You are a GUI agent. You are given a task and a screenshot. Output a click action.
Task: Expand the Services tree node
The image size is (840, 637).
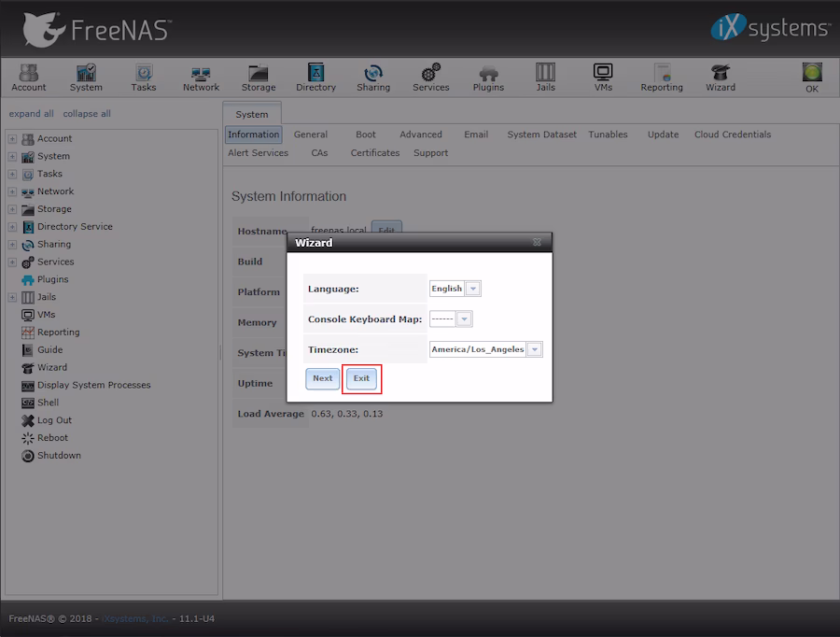point(12,262)
